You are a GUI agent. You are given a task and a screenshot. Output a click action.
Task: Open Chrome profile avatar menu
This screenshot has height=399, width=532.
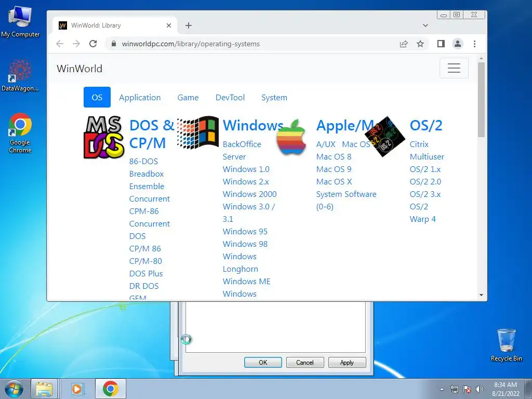click(x=458, y=44)
